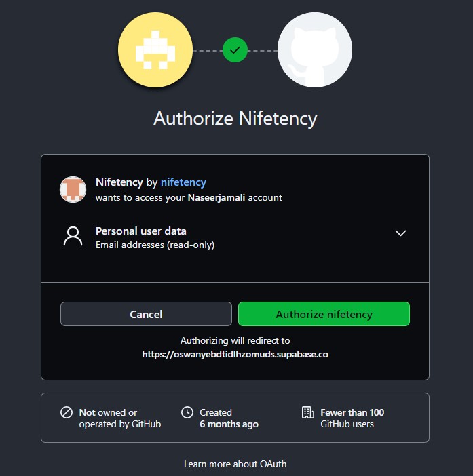Click the Email addresses (read-only) text
The height and width of the screenshot is (476, 473).
pos(155,245)
